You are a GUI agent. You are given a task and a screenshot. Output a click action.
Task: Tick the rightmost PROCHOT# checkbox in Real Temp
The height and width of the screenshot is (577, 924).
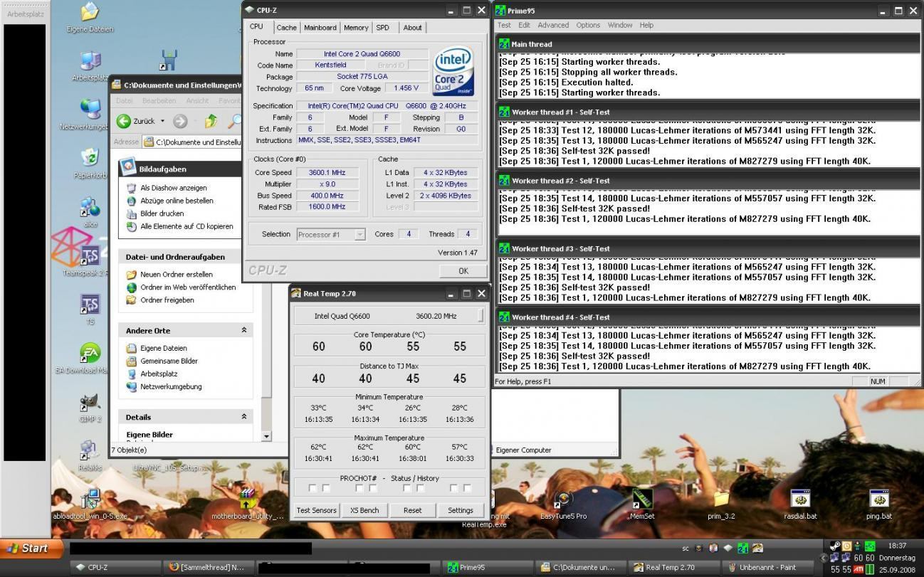click(468, 488)
